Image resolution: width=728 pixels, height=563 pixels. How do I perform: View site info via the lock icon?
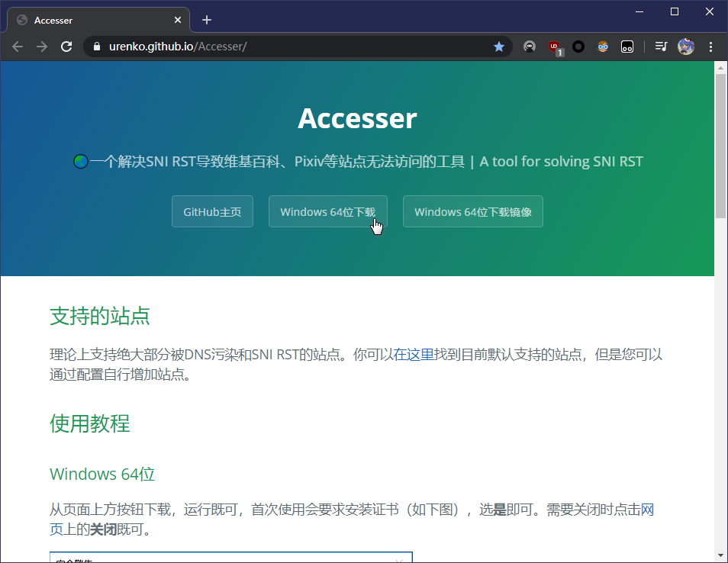97,47
